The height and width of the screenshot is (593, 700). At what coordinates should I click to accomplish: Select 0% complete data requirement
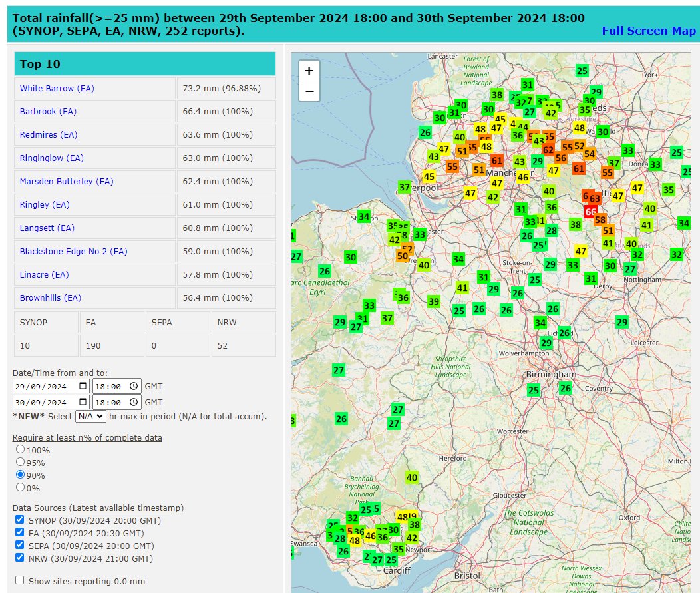pos(20,487)
